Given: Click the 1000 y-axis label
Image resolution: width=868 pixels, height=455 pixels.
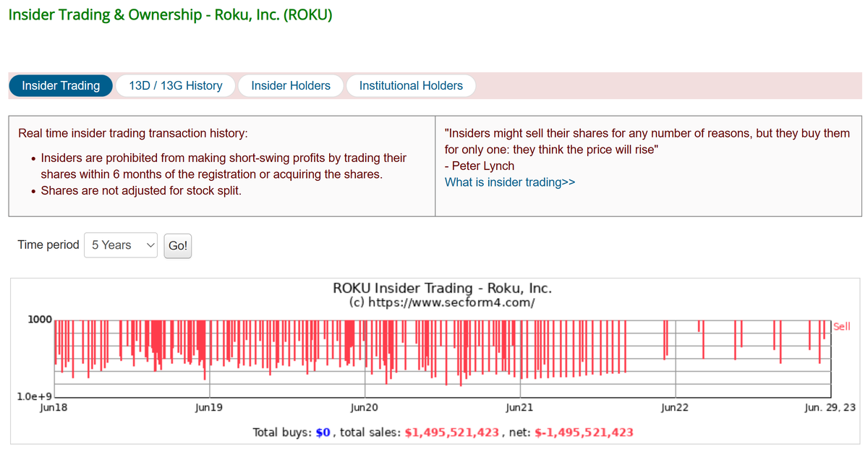Looking at the screenshot, I should coord(38,319).
